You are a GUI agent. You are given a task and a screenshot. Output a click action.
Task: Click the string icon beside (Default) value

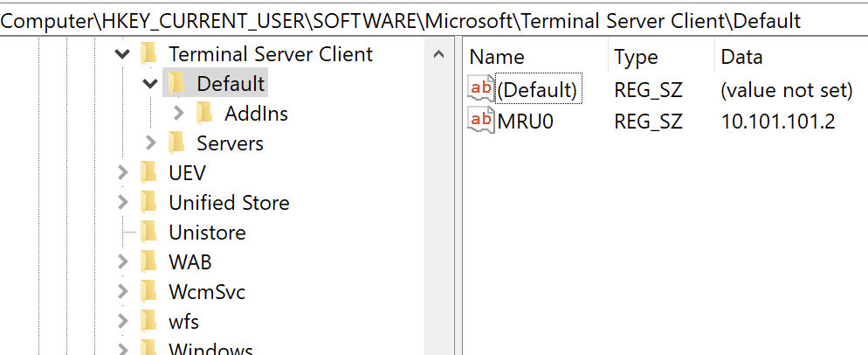481,89
